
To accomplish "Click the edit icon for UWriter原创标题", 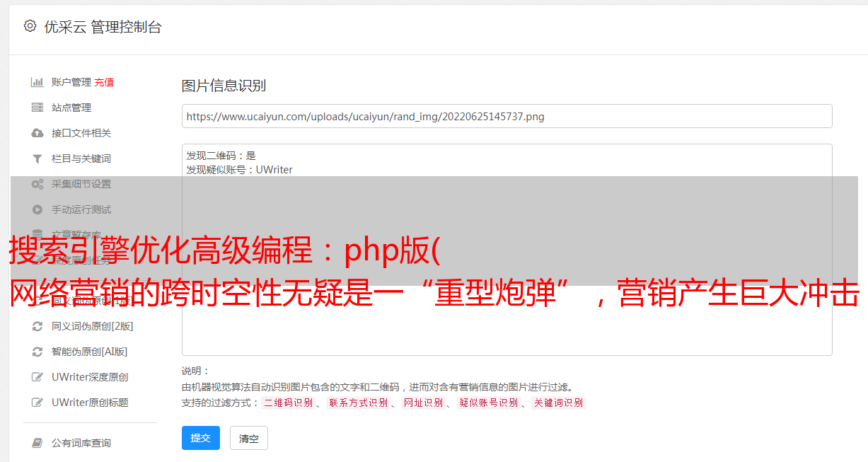I will coord(37,403).
